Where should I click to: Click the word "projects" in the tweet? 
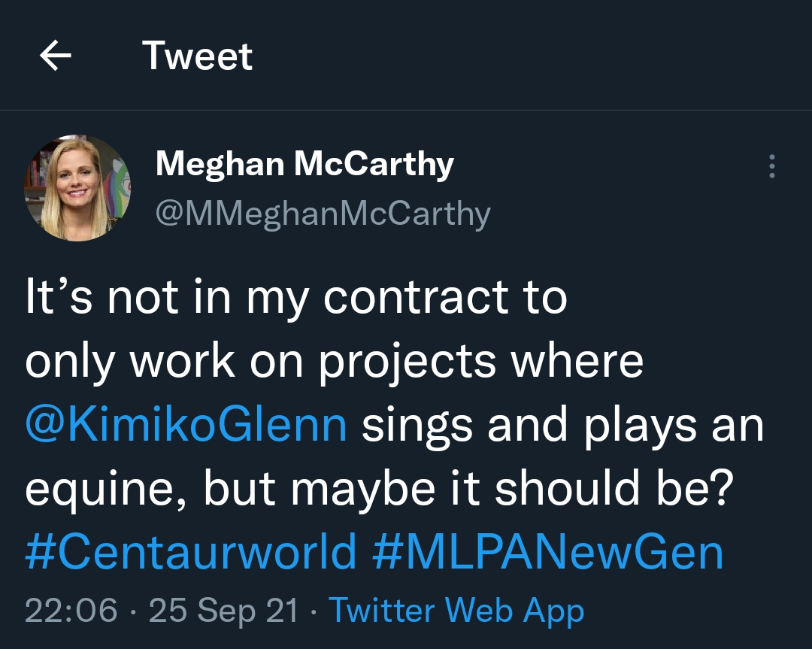click(x=407, y=362)
